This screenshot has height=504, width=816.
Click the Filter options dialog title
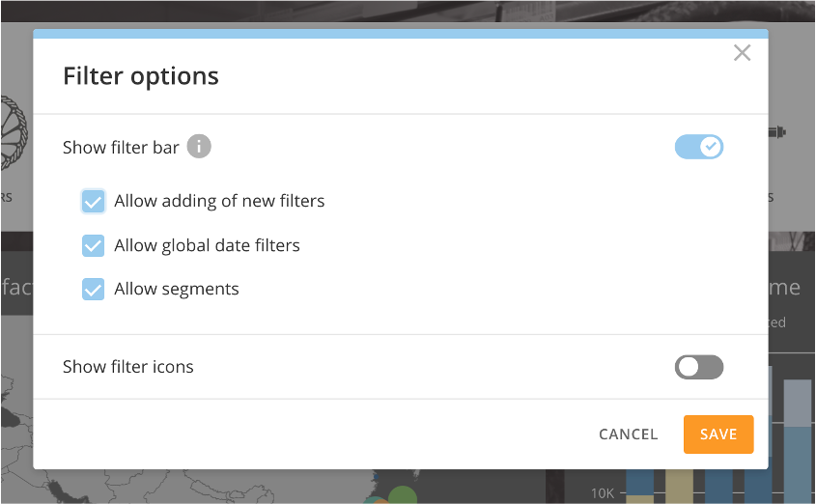pos(141,75)
